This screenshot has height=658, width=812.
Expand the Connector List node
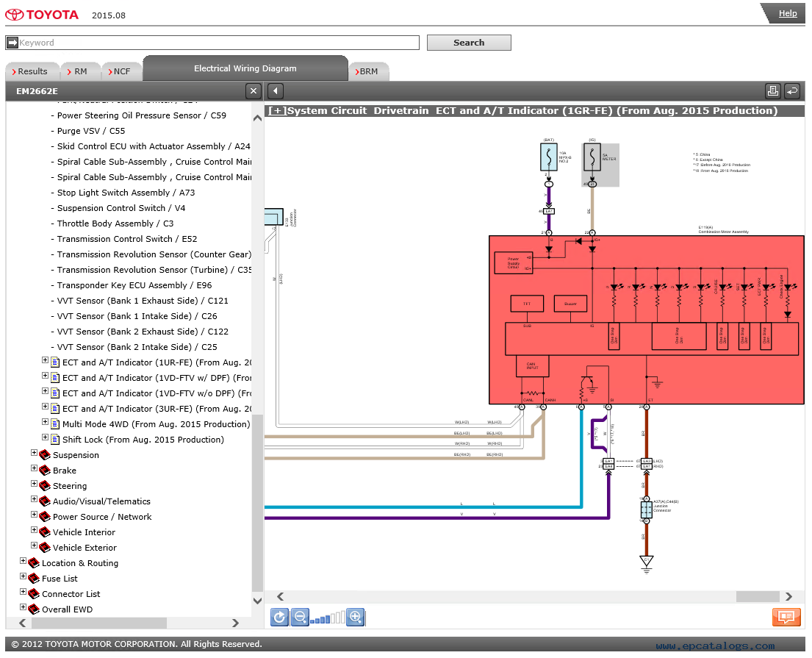[23, 592]
